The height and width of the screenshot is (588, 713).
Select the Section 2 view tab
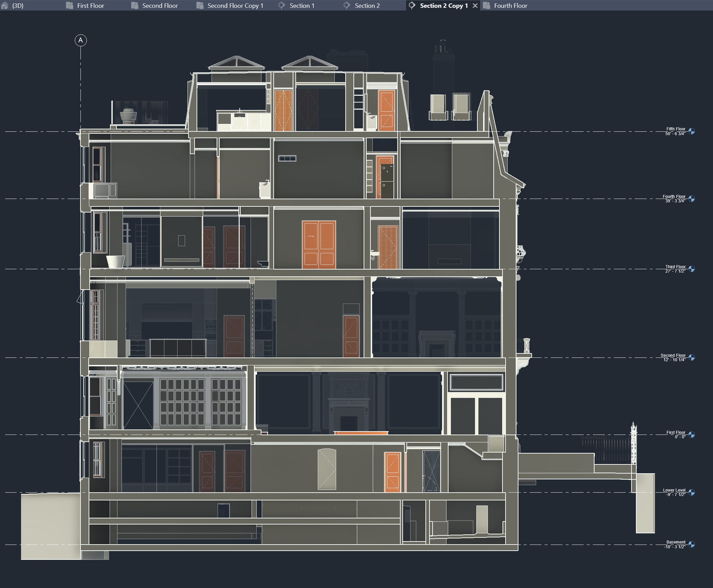click(x=367, y=5)
